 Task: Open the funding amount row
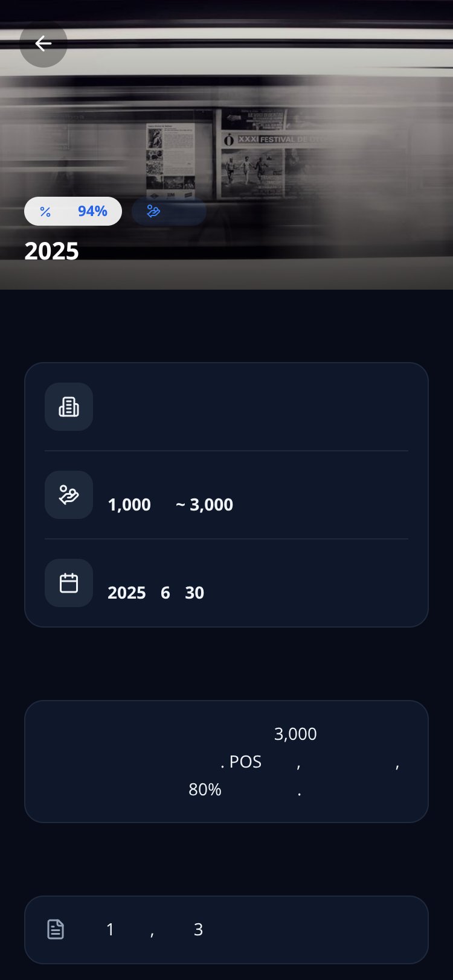[x=226, y=495]
